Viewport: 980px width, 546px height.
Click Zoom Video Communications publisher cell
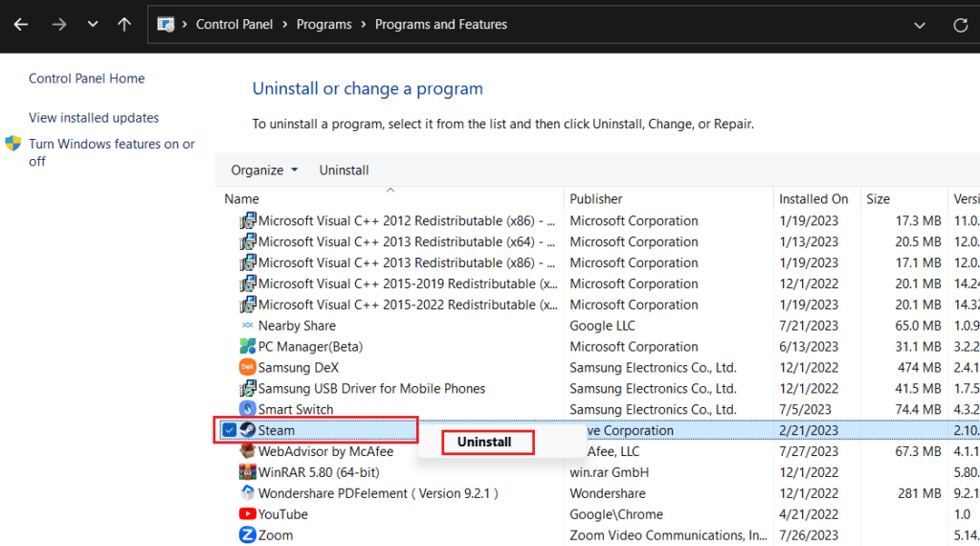pyautogui.click(x=668, y=535)
